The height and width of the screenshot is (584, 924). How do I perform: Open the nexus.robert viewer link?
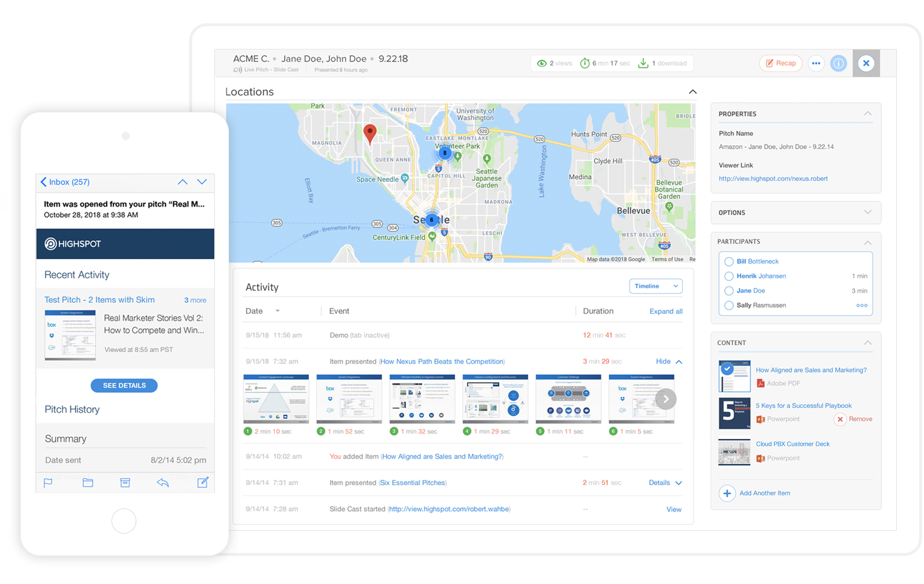(x=773, y=178)
